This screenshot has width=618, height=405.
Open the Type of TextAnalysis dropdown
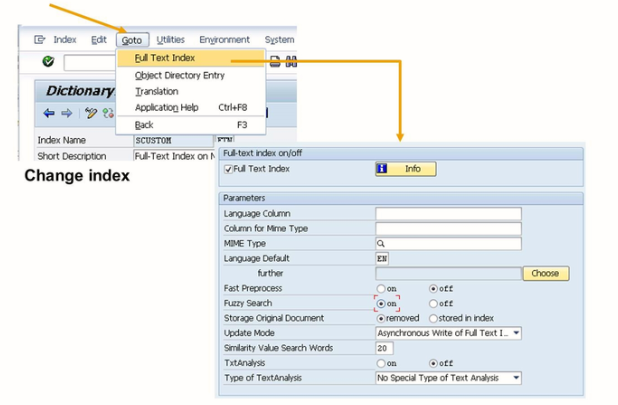[x=515, y=378]
